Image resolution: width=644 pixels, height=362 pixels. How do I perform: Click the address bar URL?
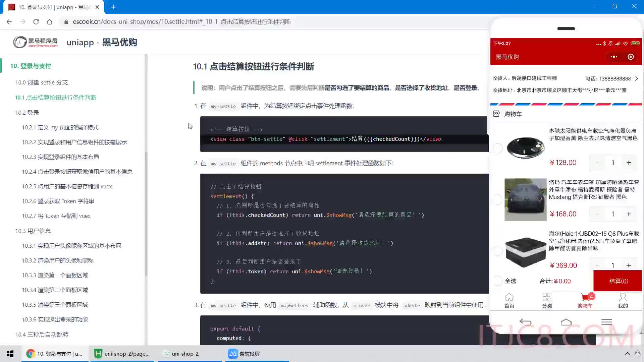point(182,22)
